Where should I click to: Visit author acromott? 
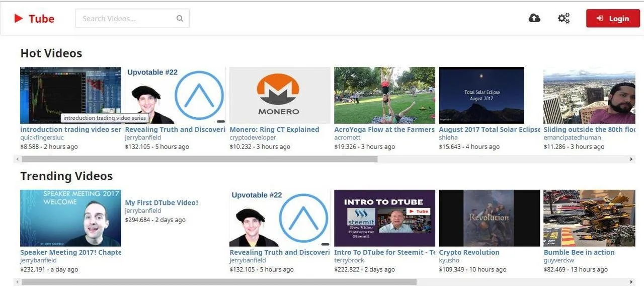tap(347, 137)
